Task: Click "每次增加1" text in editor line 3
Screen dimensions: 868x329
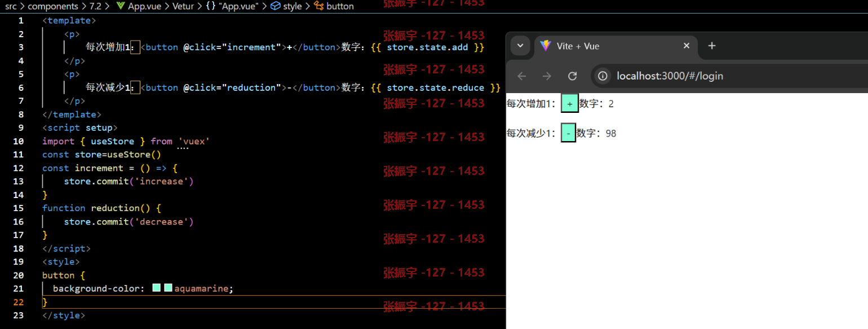Action: (x=108, y=47)
